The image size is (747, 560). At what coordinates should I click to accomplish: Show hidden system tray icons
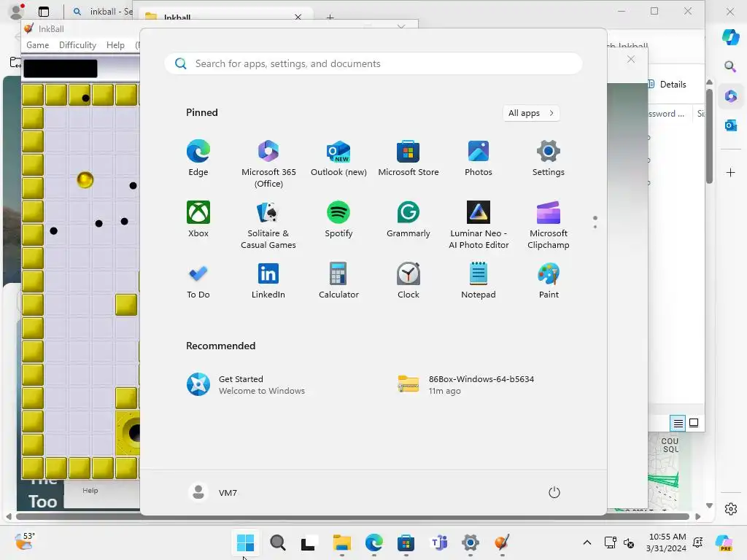click(x=587, y=542)
